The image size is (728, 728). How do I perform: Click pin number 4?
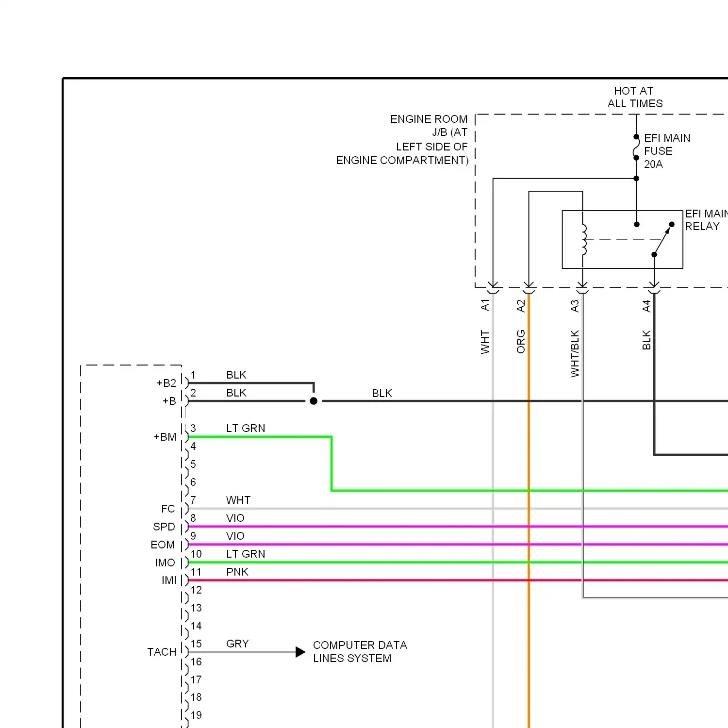pyautogui.click(x=193, y=446)
